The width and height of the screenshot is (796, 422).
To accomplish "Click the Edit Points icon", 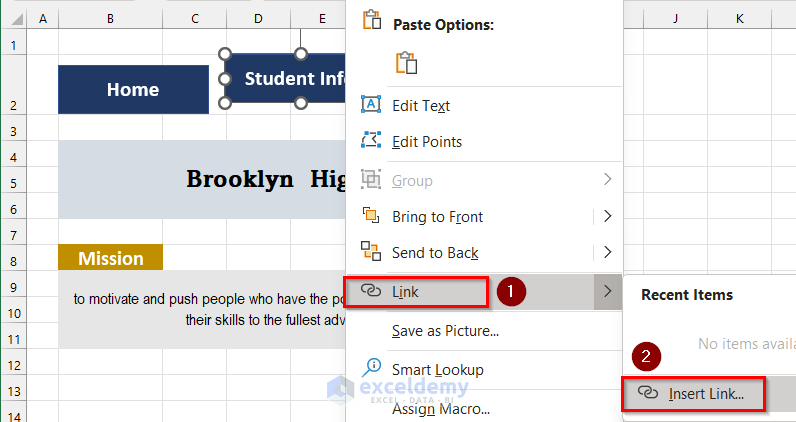I will pyautogui.click(x=371, y=141).
